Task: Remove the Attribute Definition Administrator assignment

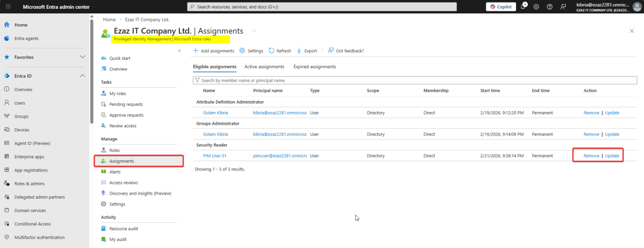Action: 592,112
